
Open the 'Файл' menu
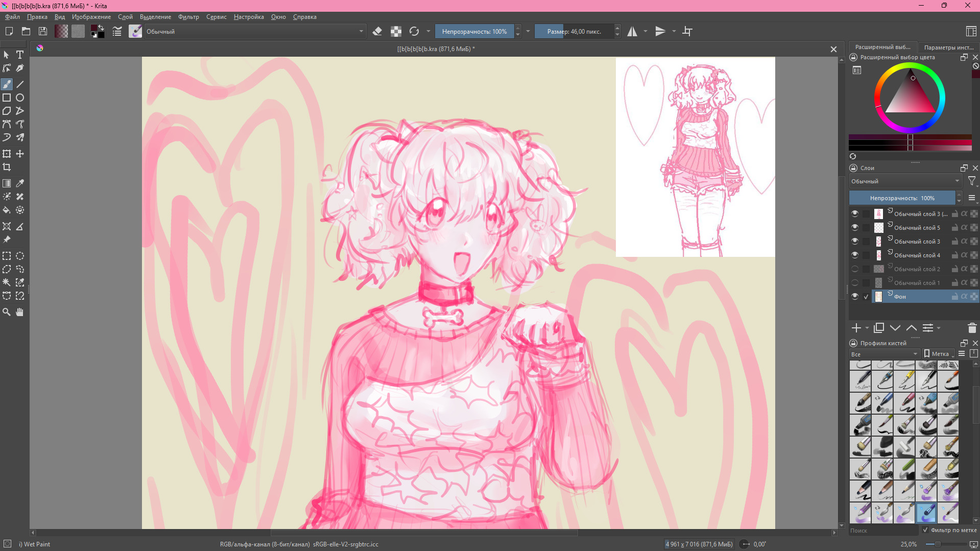point(12,17)
